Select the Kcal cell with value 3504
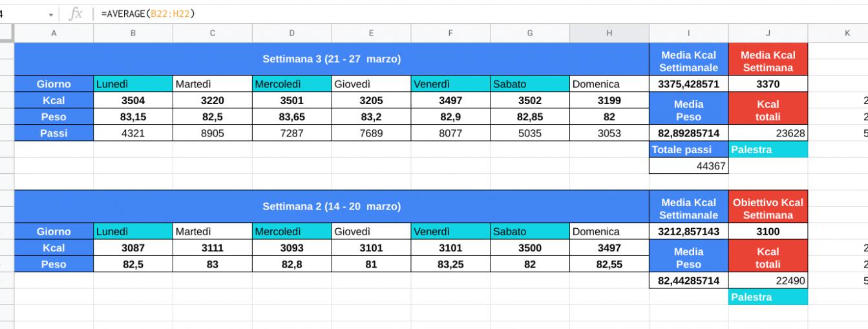868x329 pixels. click(133, 100)
